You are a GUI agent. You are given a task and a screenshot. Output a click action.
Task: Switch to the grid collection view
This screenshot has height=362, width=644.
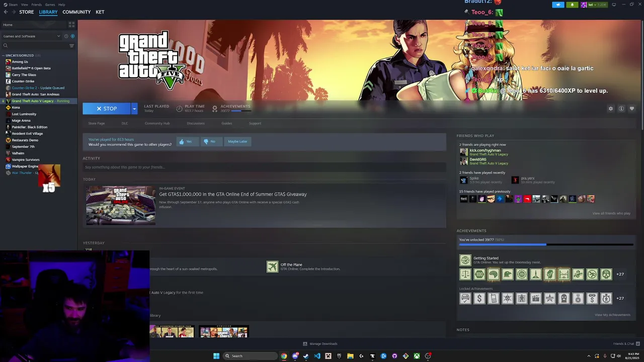click(x=71, y=25)
